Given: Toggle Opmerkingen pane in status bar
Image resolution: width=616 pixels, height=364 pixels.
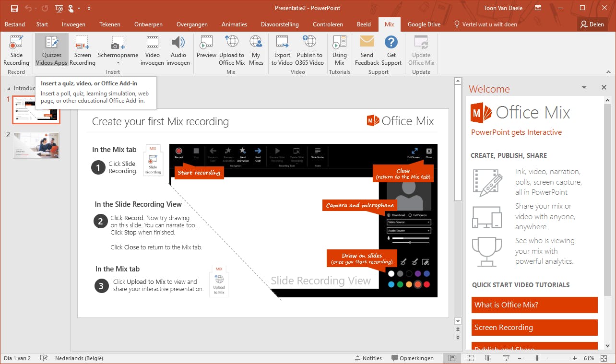Looking at the screenshot, I should pyautogui.click(x=413, y=358).
